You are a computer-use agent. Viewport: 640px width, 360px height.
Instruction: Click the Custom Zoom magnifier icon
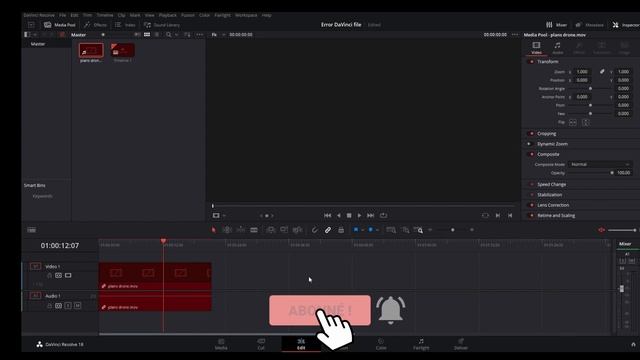[x=418, y=230]
